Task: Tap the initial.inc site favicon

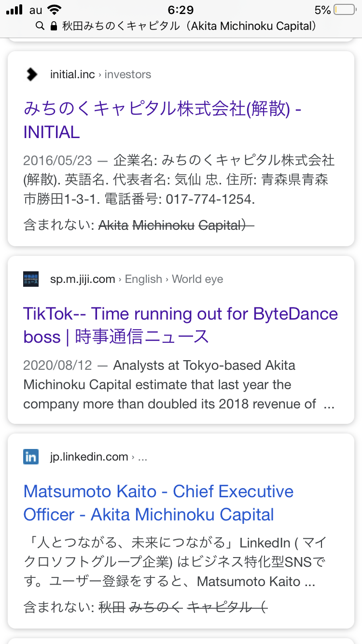Action: [31, 74]
